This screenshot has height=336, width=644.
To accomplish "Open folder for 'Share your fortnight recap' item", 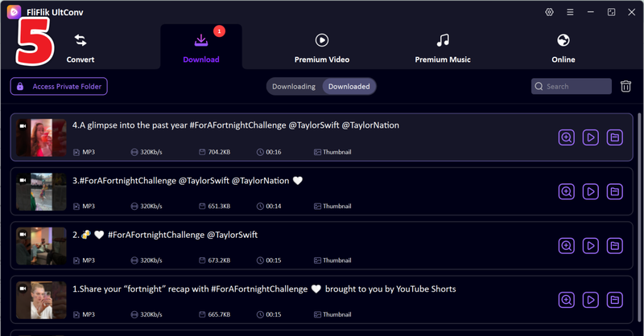I will [615, 299].
